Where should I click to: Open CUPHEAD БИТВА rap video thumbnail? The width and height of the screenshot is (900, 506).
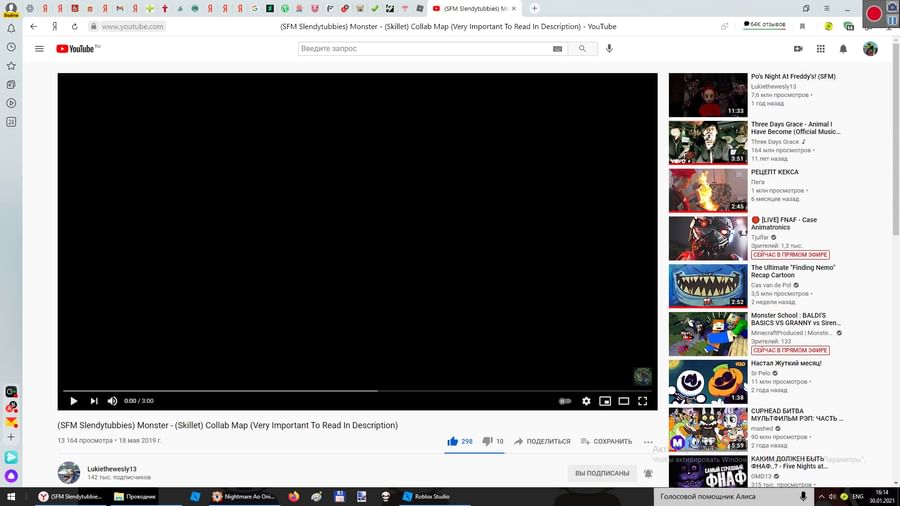coord(708,429)
